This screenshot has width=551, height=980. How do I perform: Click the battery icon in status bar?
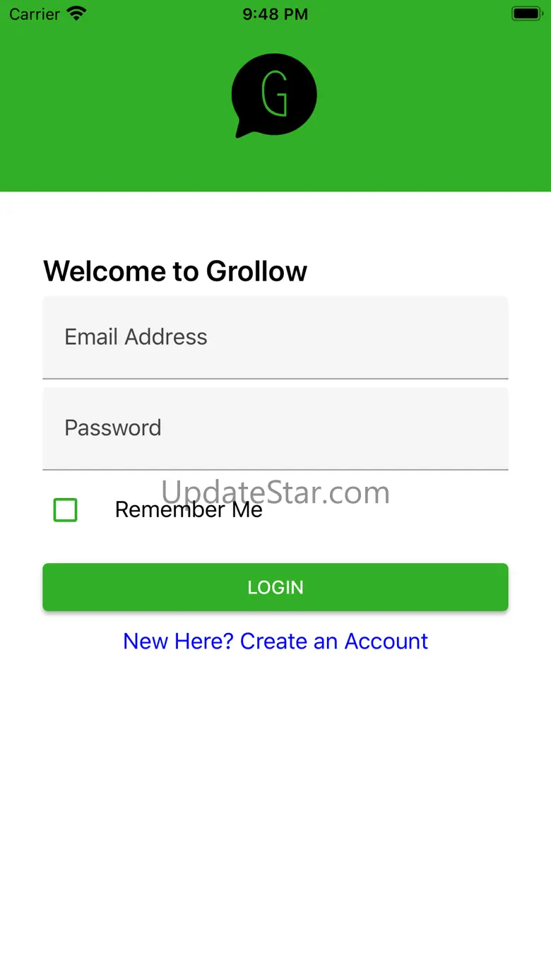[x=526, y=13]
